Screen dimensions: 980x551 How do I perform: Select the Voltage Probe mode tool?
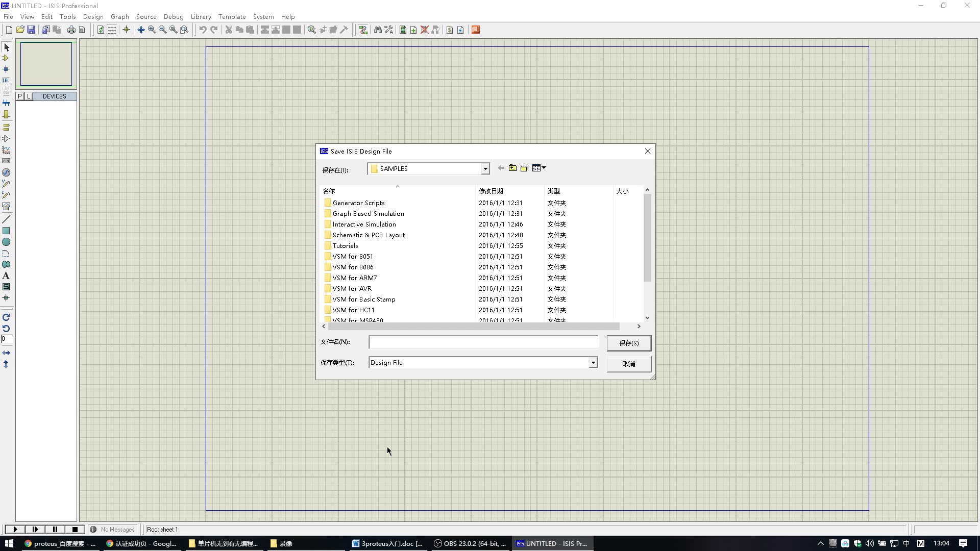(x=6, y=184)
